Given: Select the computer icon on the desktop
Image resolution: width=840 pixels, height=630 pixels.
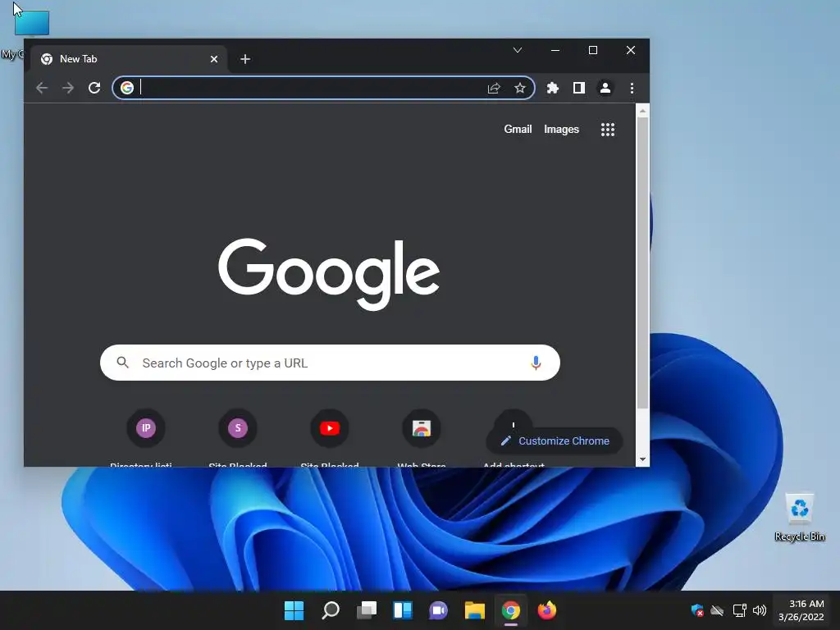Looking at the screenshot, I should point(31,24).
